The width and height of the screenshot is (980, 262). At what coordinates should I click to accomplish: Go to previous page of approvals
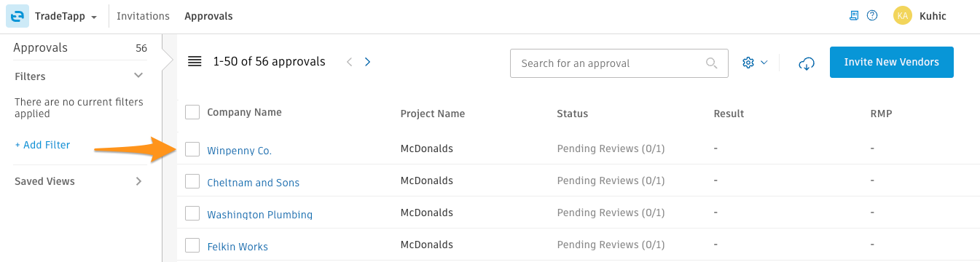point(349,62)
